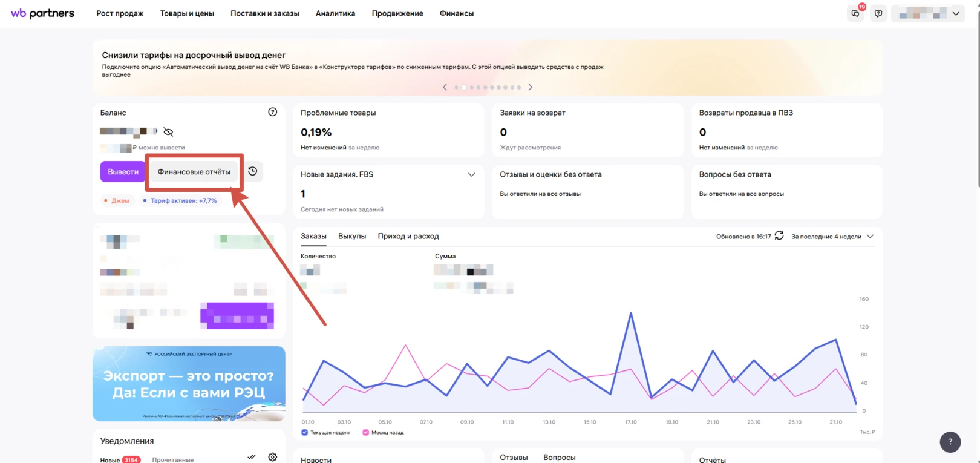Mark all notifications read double-check icon
This screenshot has height=463, width=980.
[252, 457]
